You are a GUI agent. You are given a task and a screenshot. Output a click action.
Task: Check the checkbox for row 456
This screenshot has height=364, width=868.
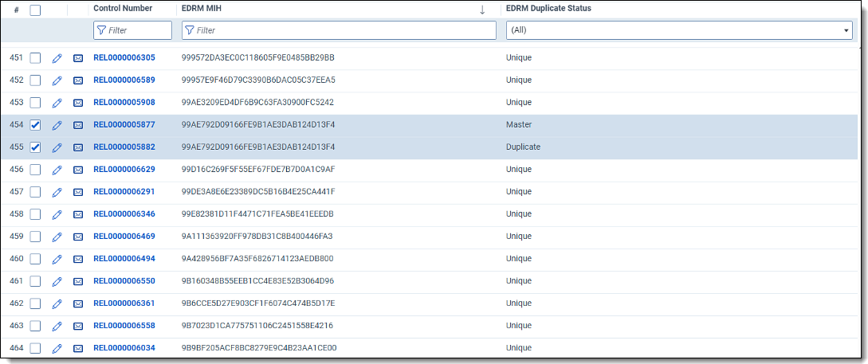pos(35,170)
